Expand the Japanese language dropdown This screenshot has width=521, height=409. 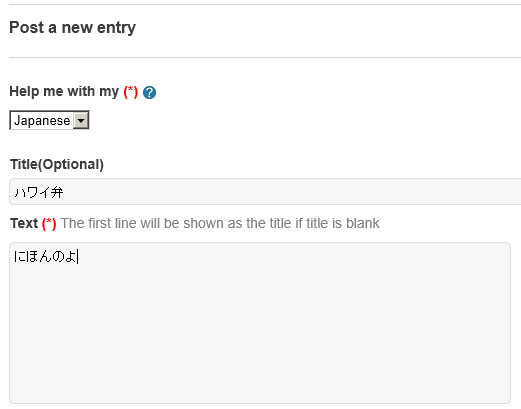49,120
